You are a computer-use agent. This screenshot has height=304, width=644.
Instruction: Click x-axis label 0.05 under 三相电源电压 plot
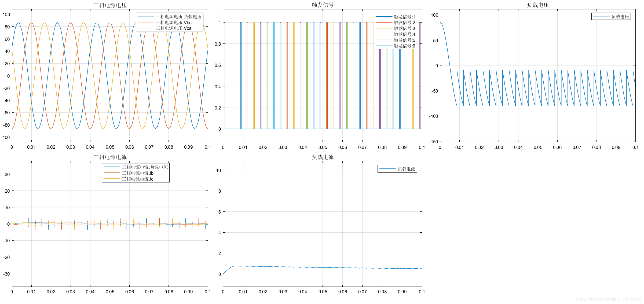coord(110,147)
